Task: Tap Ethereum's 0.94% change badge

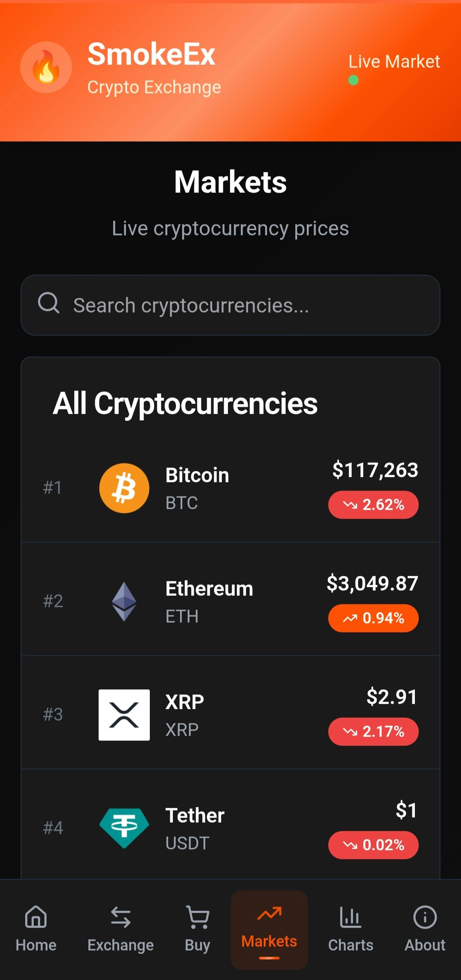Action: pos(373,618)
